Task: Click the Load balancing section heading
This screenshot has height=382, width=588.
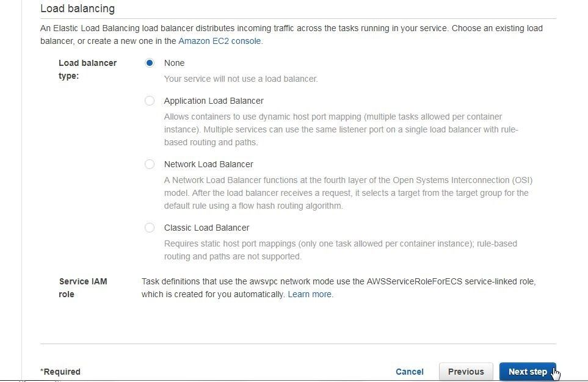Action: click(x=78, y=9)
